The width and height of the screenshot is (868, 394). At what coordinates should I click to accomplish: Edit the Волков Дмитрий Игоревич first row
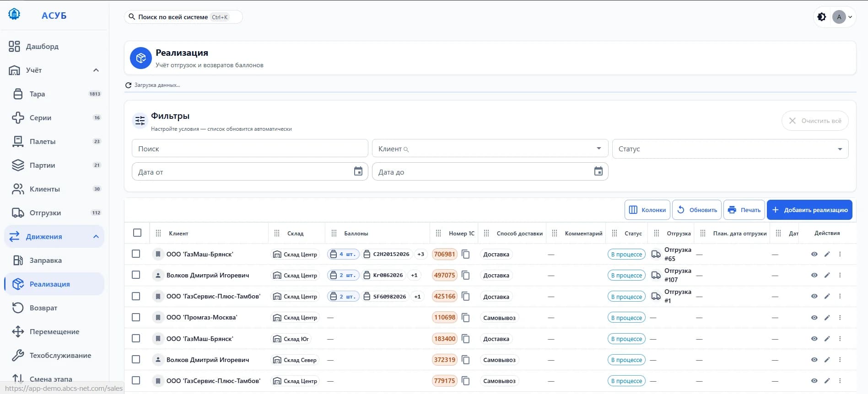coord(827,275)
